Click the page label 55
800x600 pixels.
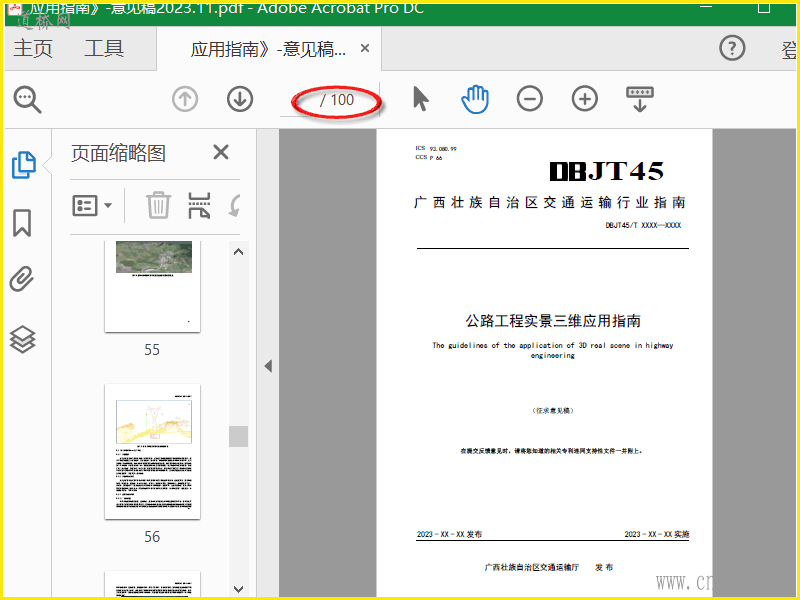point(152,349)
